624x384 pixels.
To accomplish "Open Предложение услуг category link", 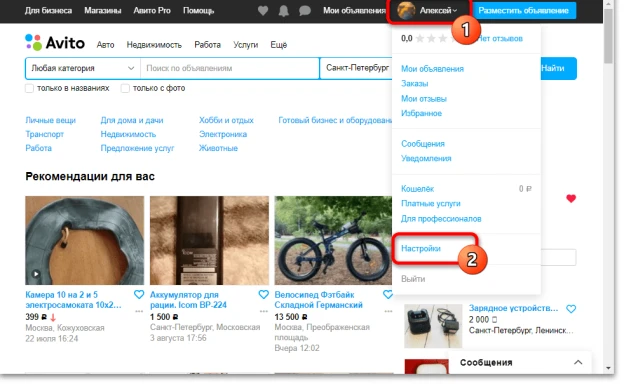I will click(137, 148).
